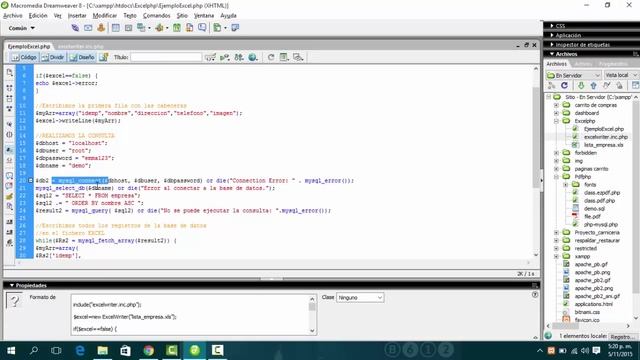Click the Email Link insert icon
Screen dimensions: 640x360
88,28
